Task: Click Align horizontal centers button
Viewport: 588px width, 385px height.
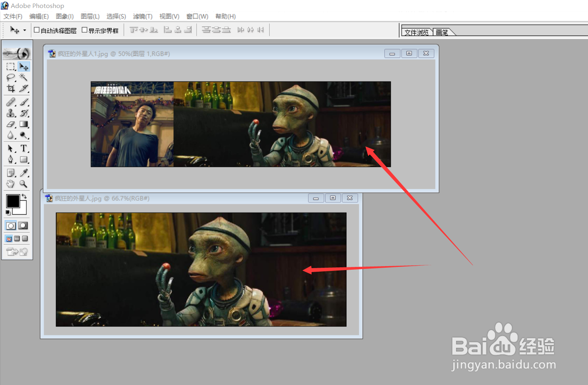Action: point(178,30)
